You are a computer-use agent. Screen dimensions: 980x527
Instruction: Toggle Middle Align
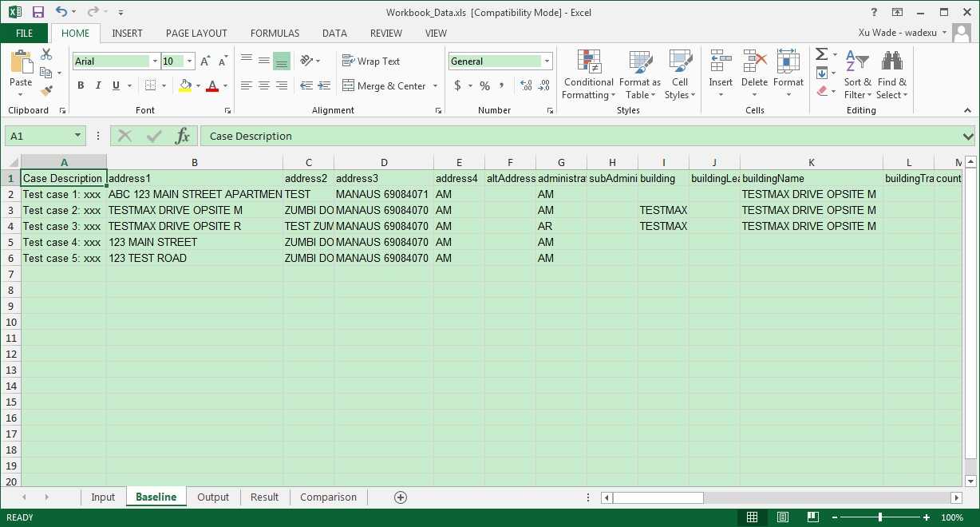pos(264,61)
